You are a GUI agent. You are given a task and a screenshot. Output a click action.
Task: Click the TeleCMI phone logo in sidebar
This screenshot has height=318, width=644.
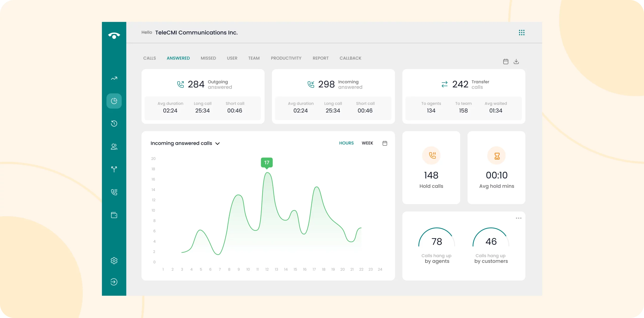click(x=114, y=35)
